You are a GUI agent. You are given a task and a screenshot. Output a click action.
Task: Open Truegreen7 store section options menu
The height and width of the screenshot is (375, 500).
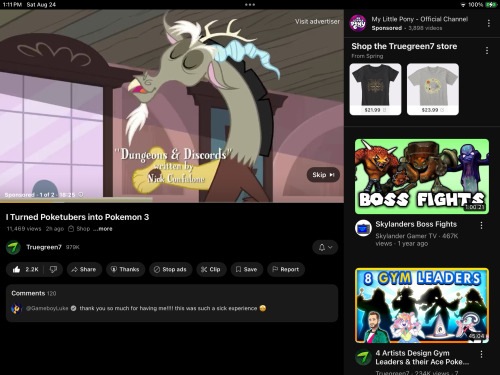click(487, 51)
